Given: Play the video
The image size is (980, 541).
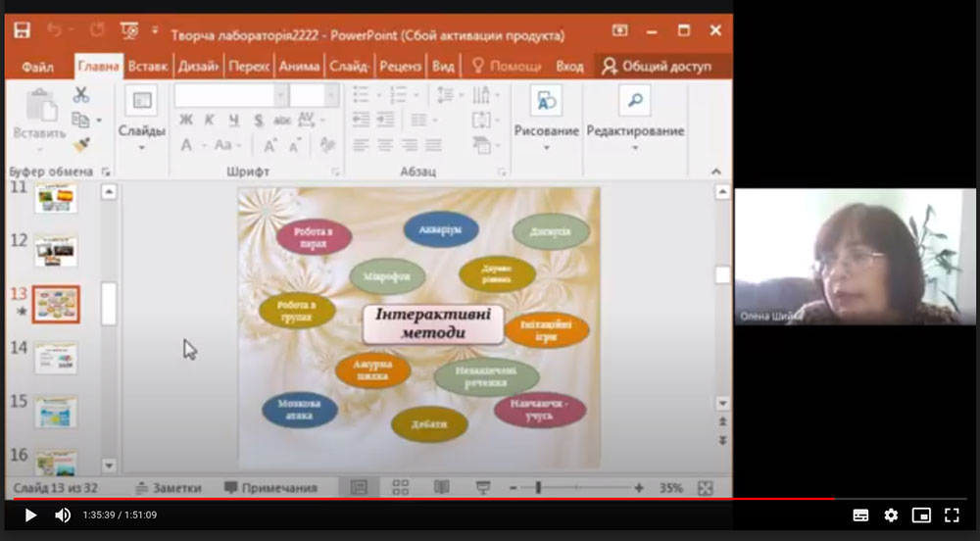Looking at the screenshot, I should (29, 516).
